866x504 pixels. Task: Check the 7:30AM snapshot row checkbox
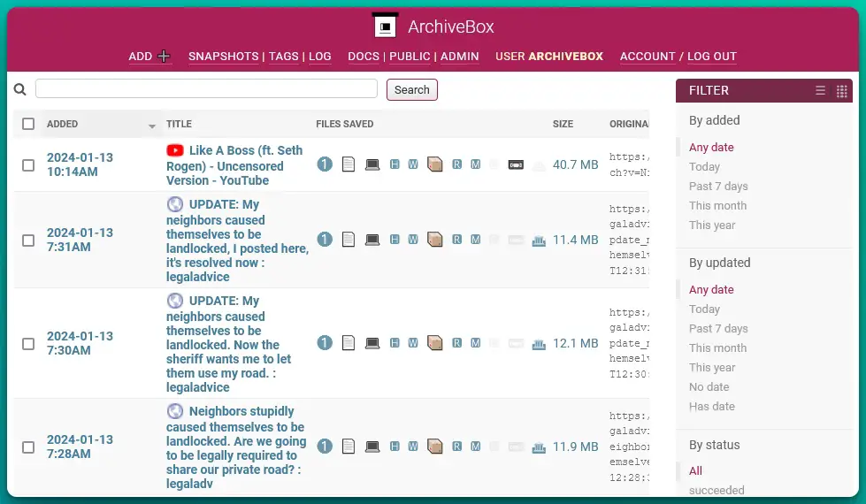pyautogui.click(x=28, y=344)
